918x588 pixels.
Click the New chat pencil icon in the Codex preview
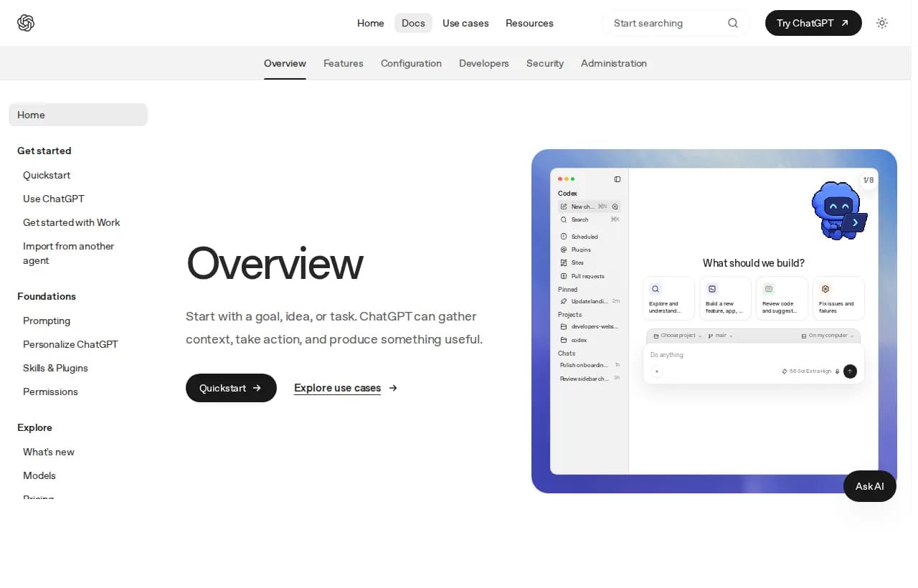click(564, 207)
